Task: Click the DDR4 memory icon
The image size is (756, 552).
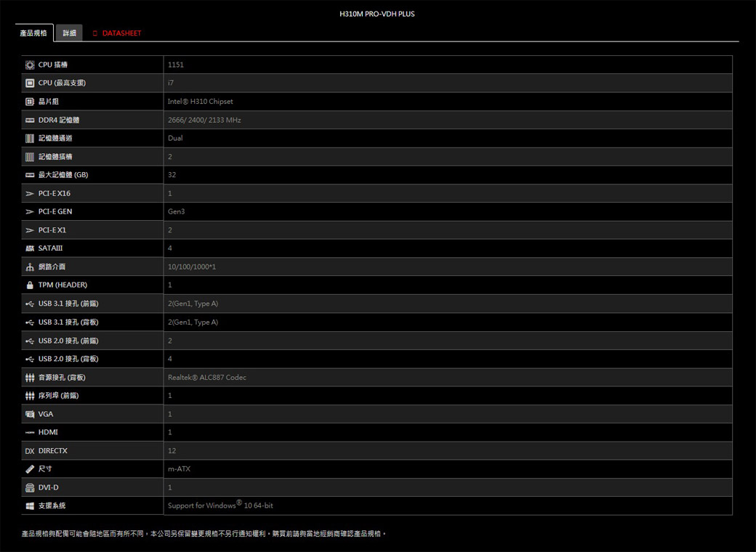Action: tap(30, 120)
